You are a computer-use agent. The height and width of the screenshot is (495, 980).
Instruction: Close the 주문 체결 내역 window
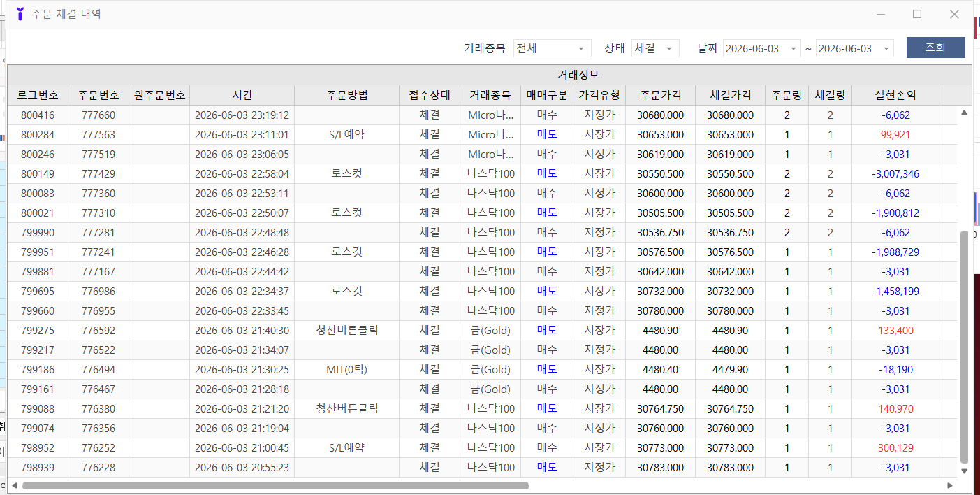coord(954,14)
